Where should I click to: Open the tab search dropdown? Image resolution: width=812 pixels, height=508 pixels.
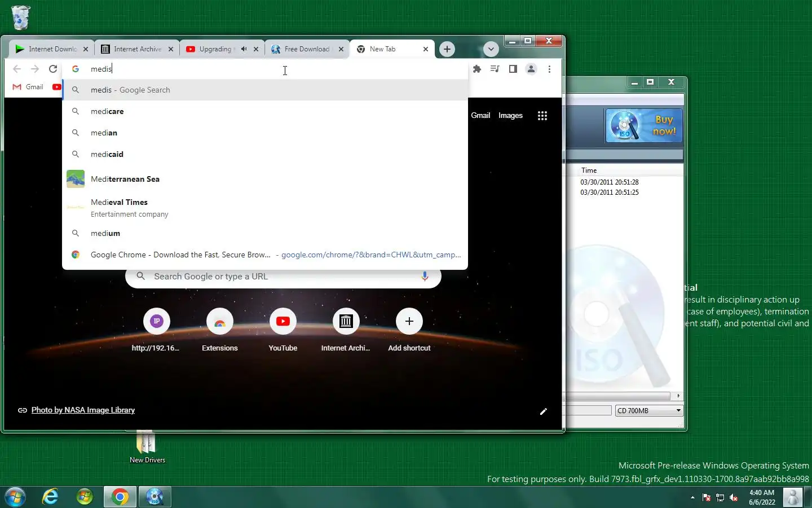click(491, 49)
